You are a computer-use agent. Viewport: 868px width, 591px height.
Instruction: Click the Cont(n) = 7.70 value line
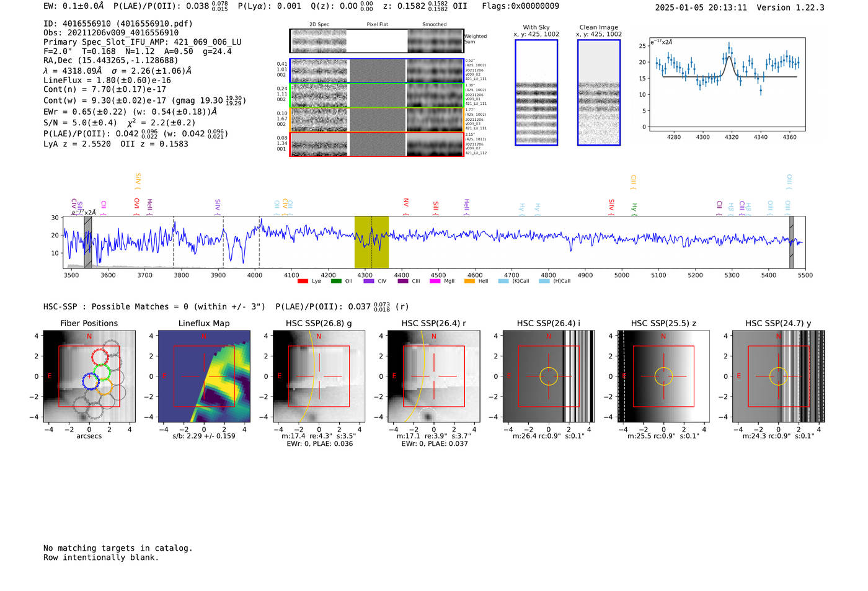point(105,89)
